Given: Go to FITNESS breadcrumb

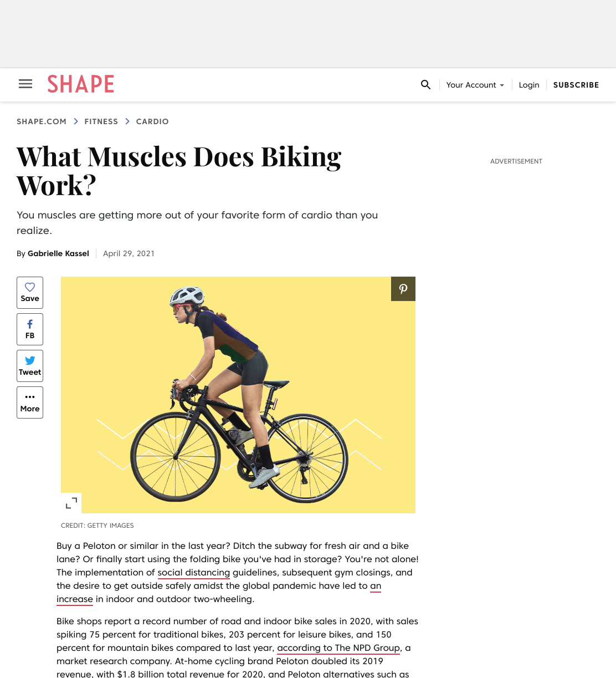Looking at the screenshot, I should pyautogui.click(x=101, y=121).
